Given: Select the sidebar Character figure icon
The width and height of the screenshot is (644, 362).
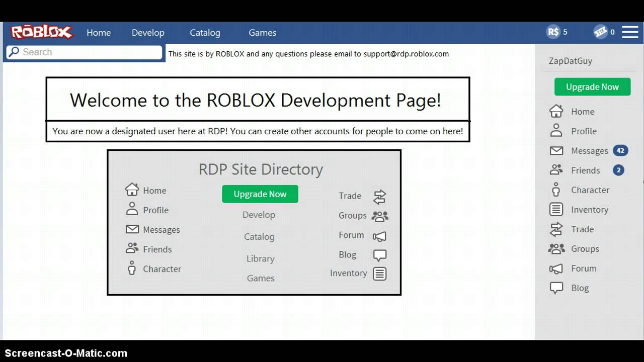Looking at the screenshot, I should (556, 190).
